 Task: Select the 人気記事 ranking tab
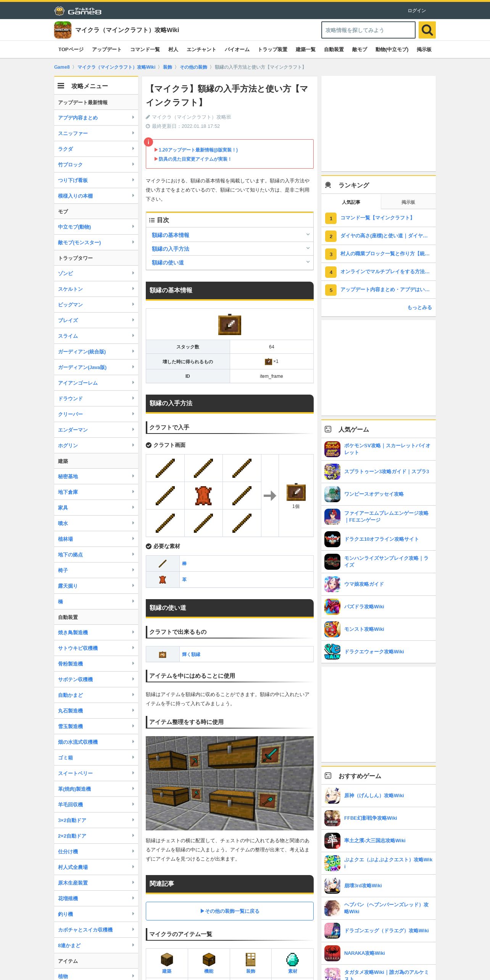351,202
